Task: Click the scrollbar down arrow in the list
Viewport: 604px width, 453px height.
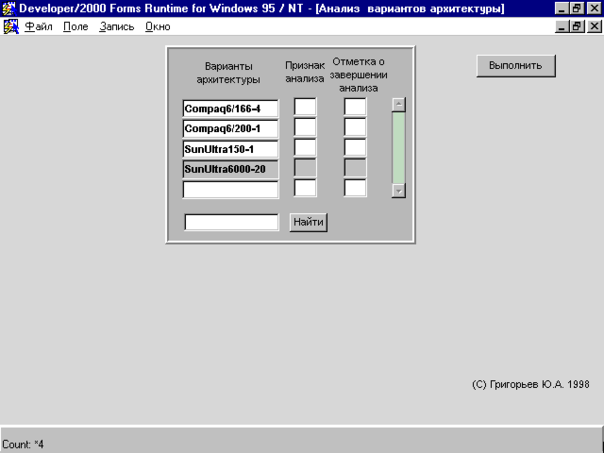Action: 399,191
